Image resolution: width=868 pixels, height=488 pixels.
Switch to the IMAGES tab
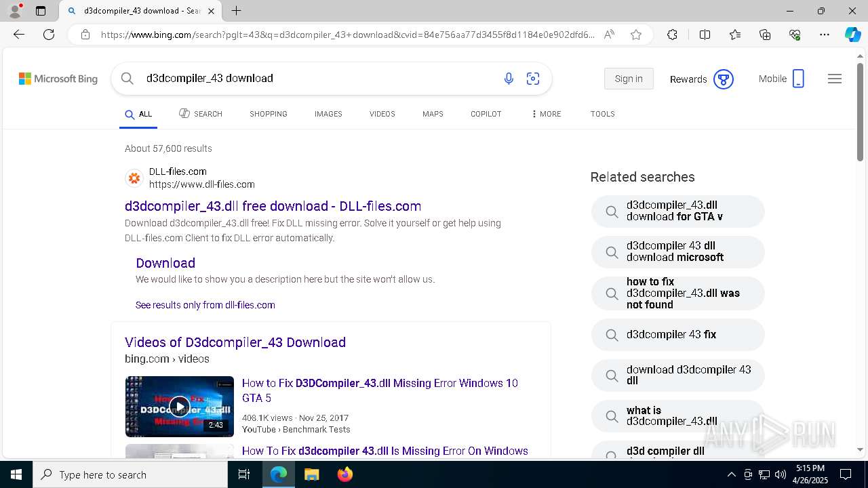[328, 114]
